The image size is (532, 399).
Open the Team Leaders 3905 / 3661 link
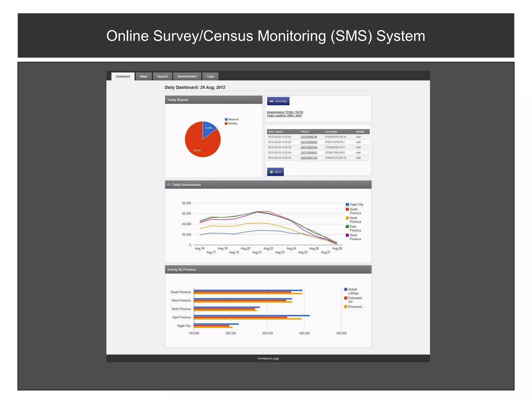284,116
